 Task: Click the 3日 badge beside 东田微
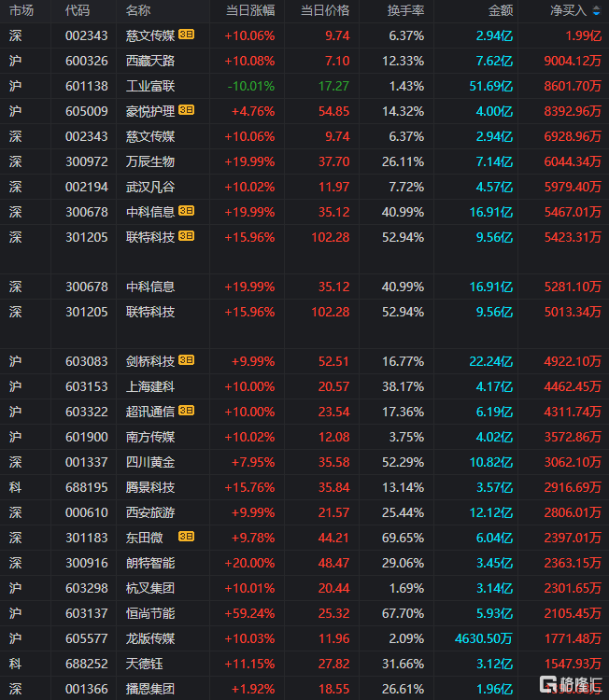[x=186, y=536]
